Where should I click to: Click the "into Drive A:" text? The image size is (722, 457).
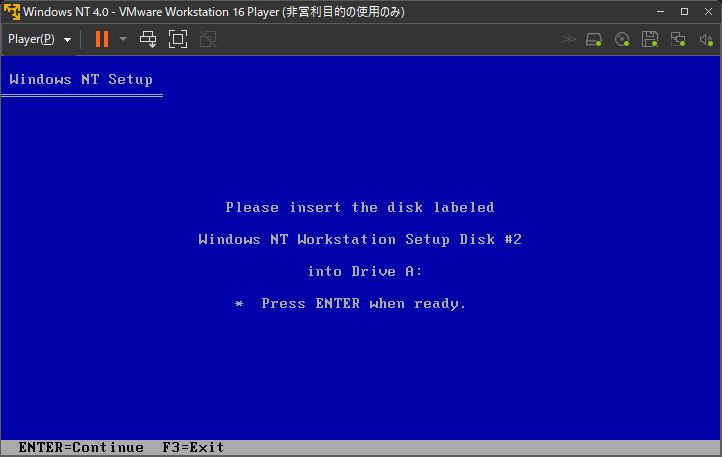click(365, 271)
